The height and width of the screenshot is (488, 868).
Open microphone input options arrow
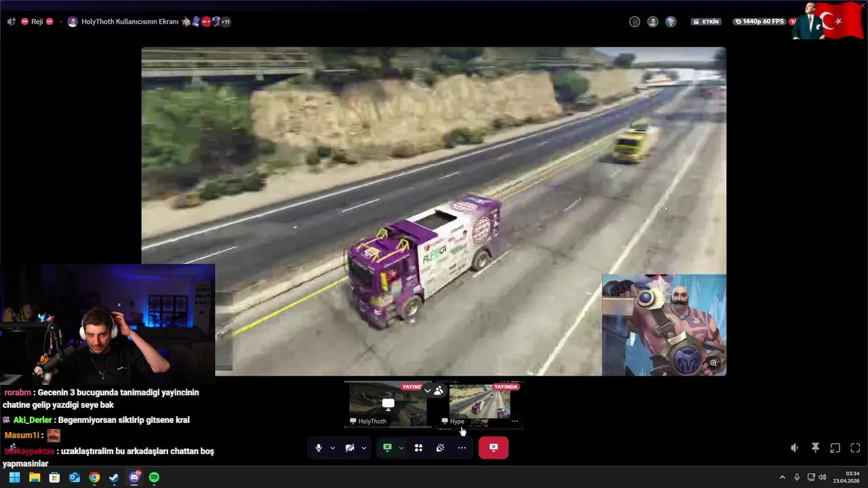[332, 448]
